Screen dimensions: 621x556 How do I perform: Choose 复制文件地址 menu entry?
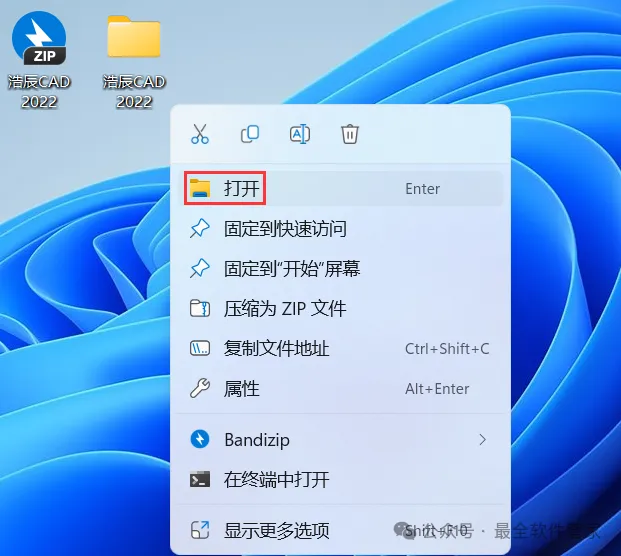[341, 348]
